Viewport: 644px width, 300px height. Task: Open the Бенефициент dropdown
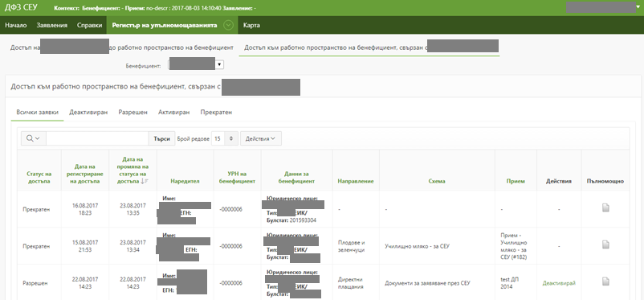tap(196, 64)
